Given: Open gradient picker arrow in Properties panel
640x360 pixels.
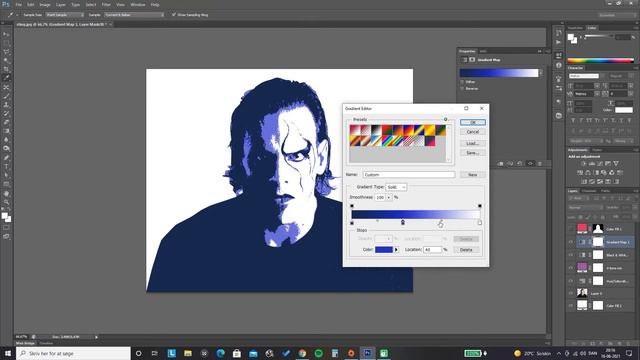Looking at the screenshot, I should click(541, 73).
